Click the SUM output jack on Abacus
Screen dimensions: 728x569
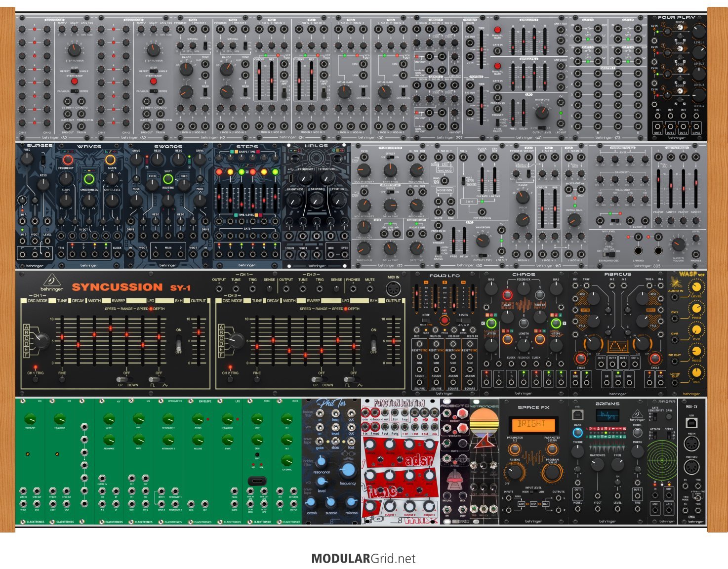[x=617, y=383]
